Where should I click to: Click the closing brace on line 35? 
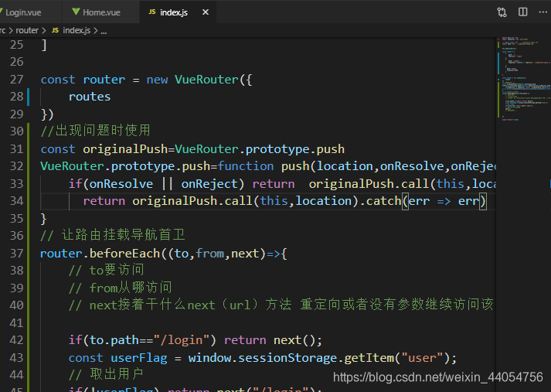coord(43,219)
